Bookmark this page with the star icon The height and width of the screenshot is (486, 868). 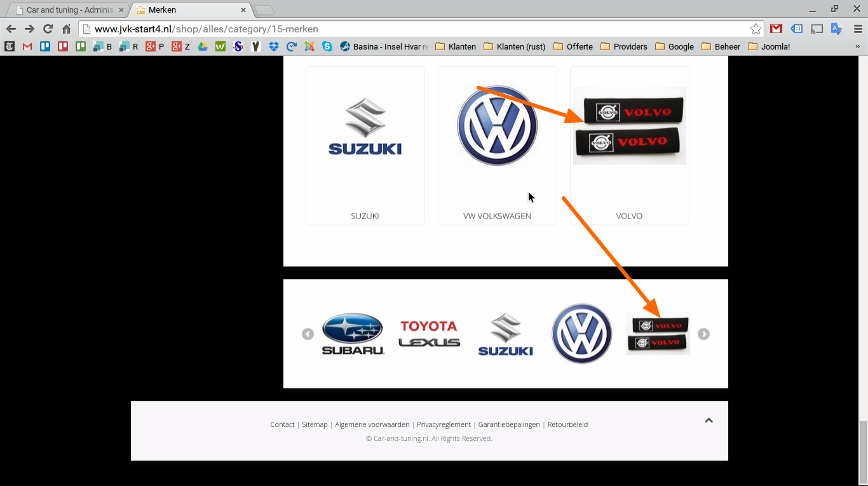point(756,29)
